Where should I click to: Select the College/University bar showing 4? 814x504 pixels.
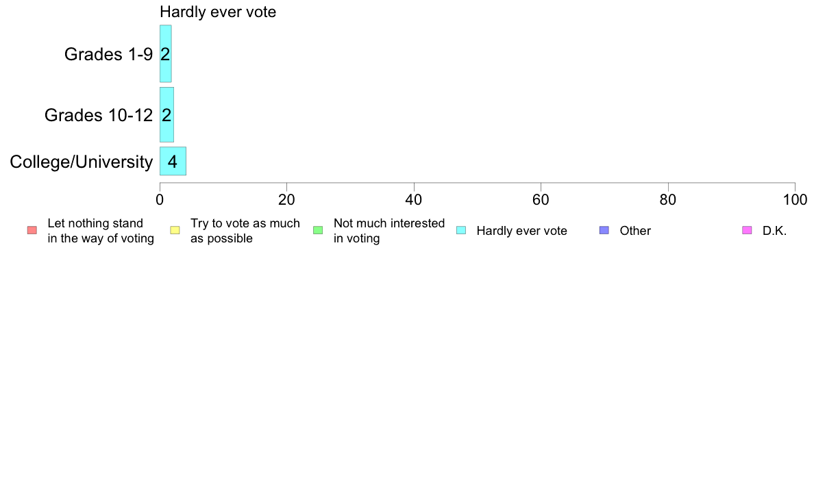click(x=173, y=161)
